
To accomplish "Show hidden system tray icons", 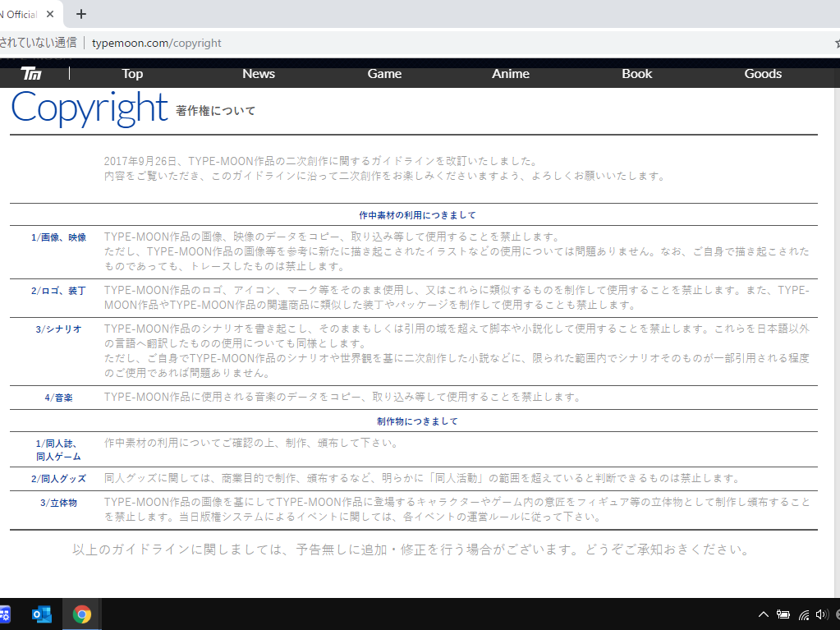I will click(763, 614).
